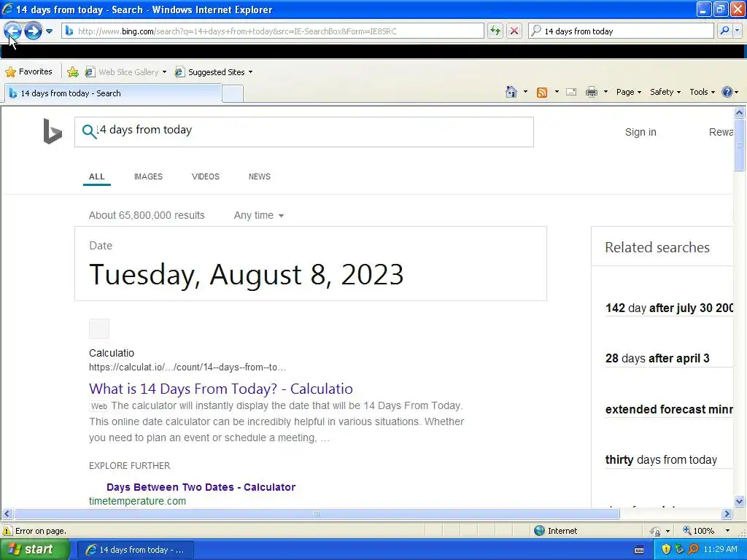Click the Sign in link
Screen dimensions: 747x560
(x=640, y=133)
